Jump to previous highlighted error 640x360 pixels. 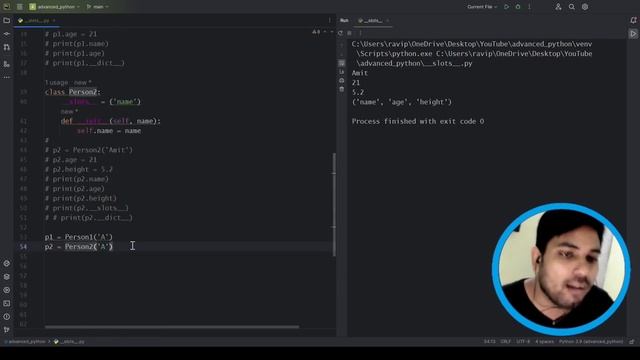click(325, 32)
